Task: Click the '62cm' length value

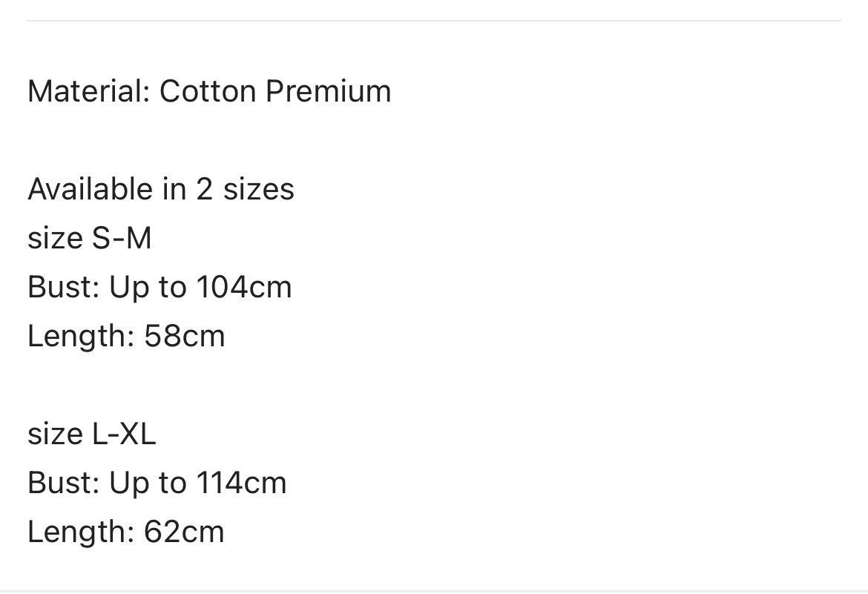Action: pos(184,532)
